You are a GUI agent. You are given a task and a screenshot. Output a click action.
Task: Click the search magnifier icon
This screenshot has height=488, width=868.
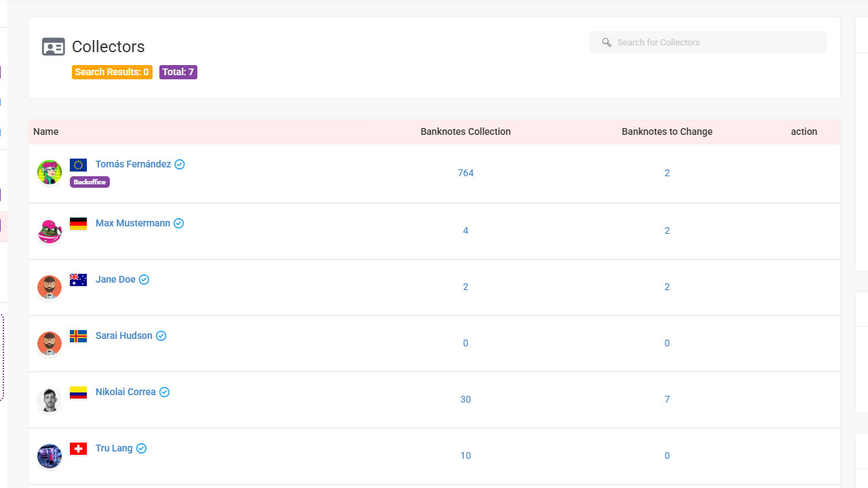[606, 43]
